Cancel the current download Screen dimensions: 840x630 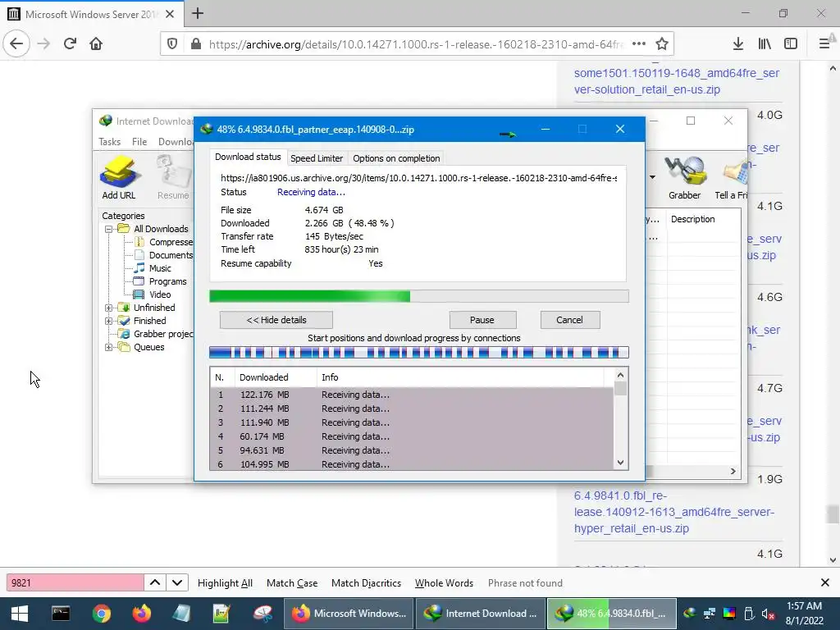pyautogui.click(x=569, y=320)
